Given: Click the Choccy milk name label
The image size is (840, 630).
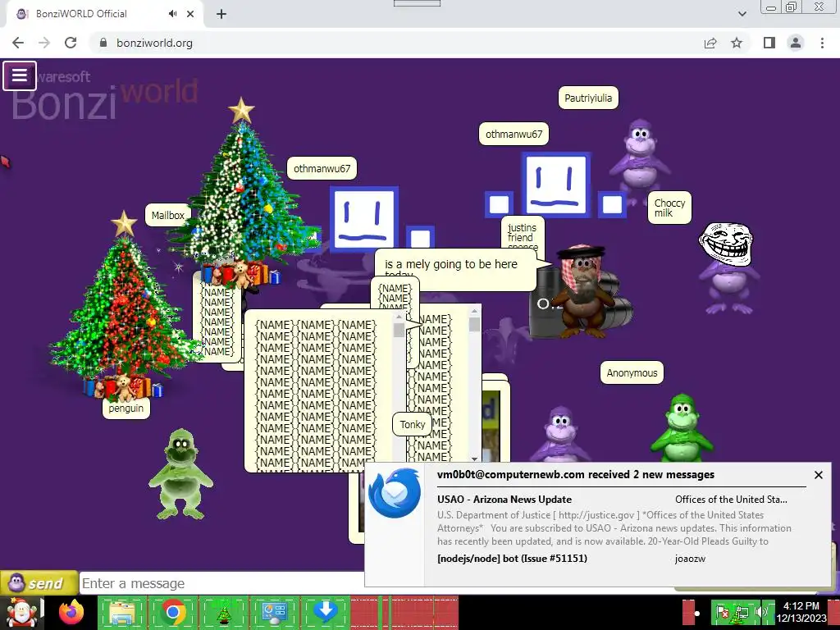Looking at the screenshot, I should [x=669, y=208].
